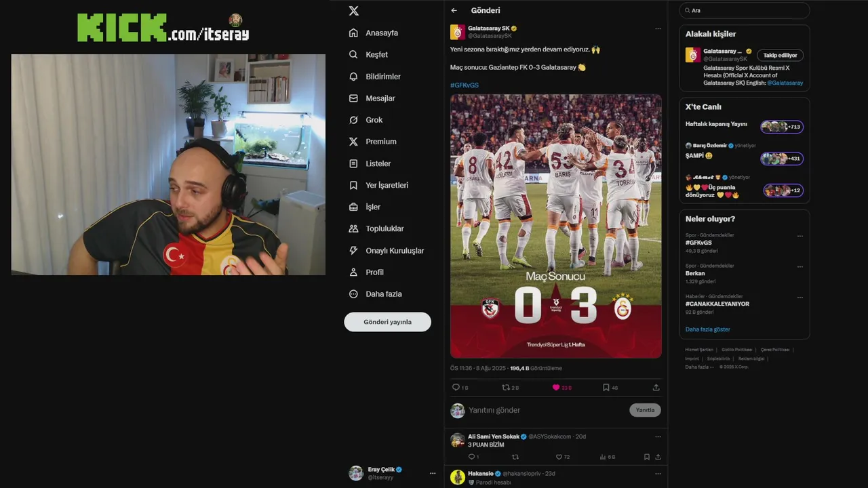Go to Anasayfa in the sidebar
This screenshot has height=488, width=868.
(382, 33)
